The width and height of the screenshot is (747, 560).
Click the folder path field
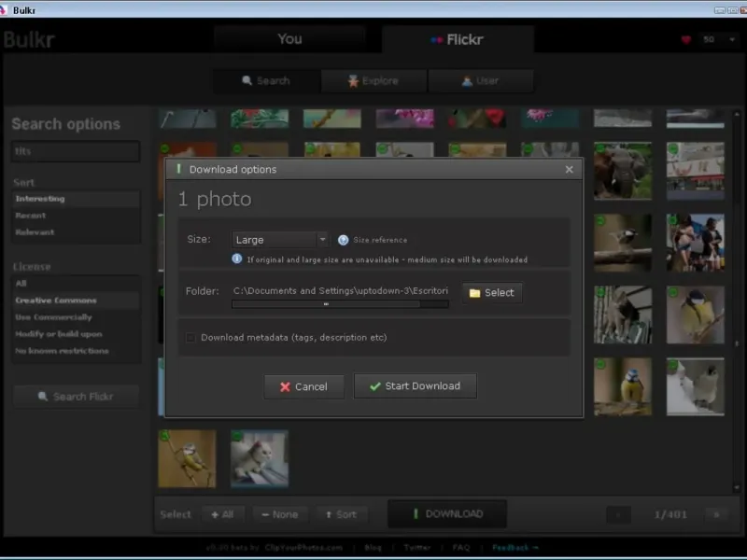click(x=340, y=290)
